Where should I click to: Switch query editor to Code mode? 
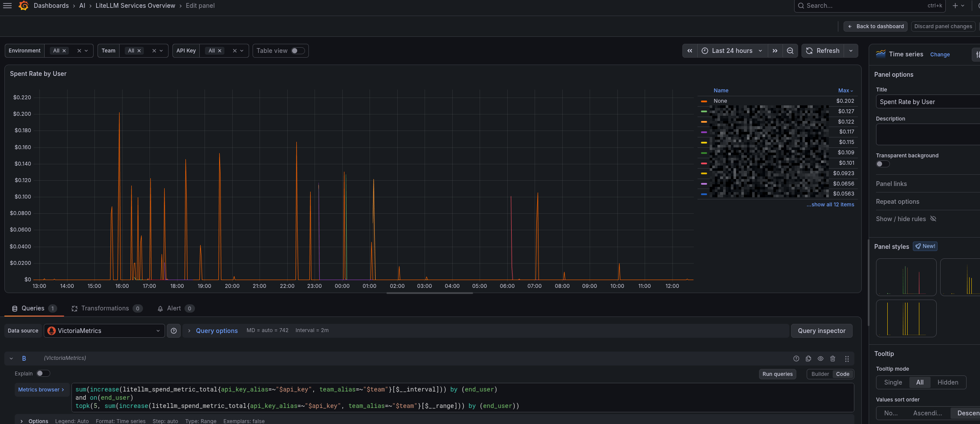843,374
